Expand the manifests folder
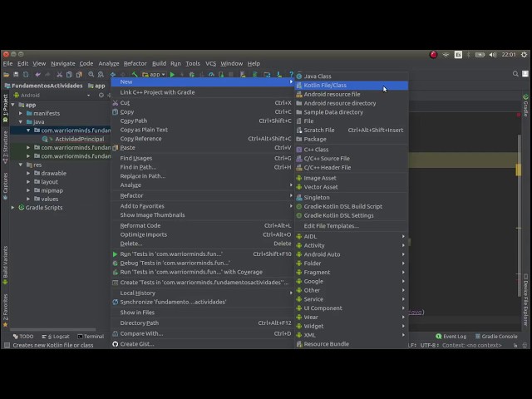Viewport: 532px width, 399px height. tap(21, 113)
